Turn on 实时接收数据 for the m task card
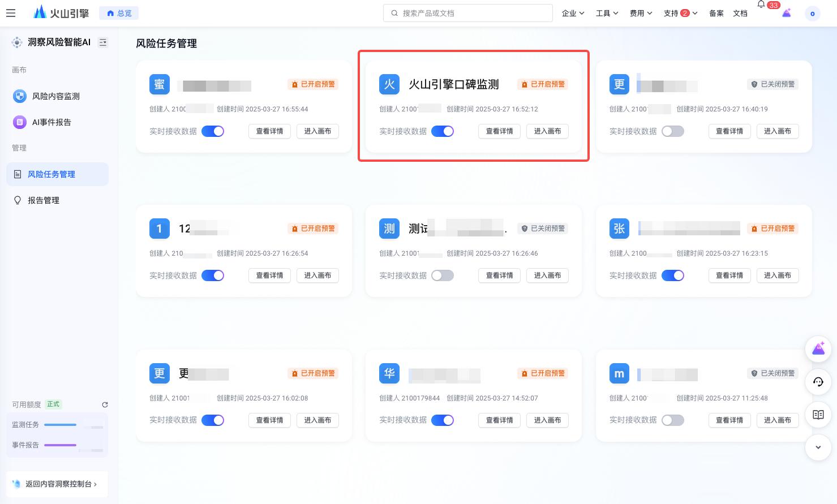Screen dimensions: 837x504 click(x=672, y=420)
